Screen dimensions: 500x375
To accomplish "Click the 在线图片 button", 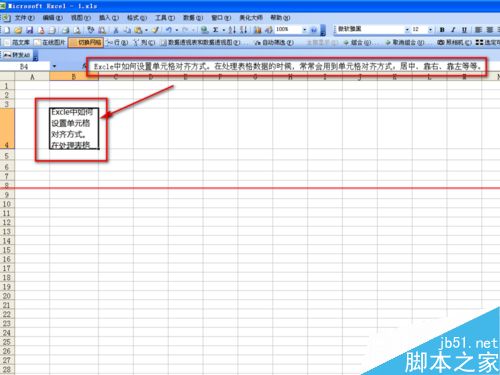I will [x=50, y=43].
